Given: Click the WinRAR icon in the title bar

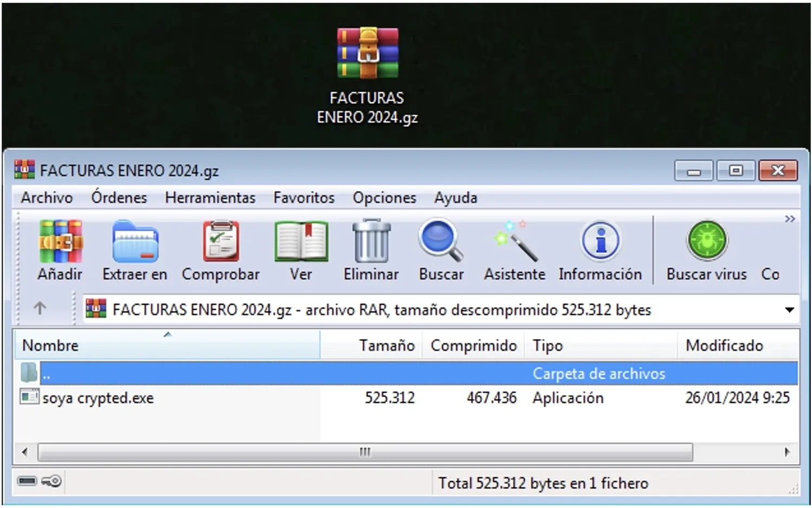Looking at the screenshot, I should click(x=24, y=170).
